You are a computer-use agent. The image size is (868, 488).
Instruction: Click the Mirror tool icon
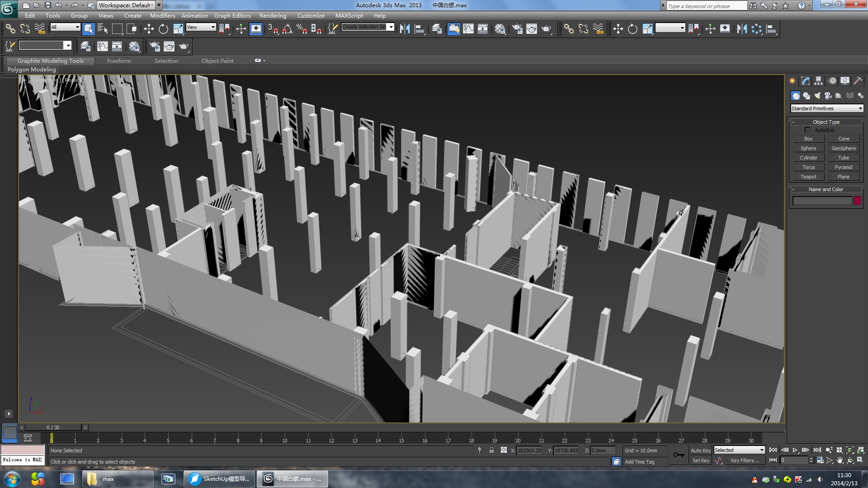tap(405, 28)
